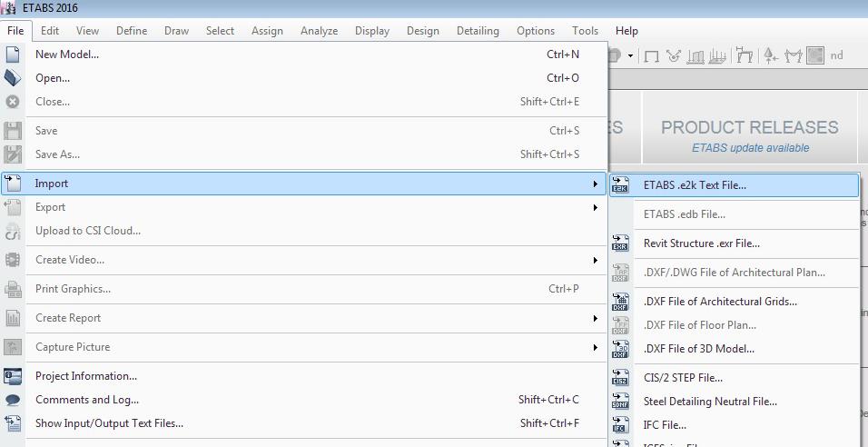Click the Project Information icon

(12, 376)
